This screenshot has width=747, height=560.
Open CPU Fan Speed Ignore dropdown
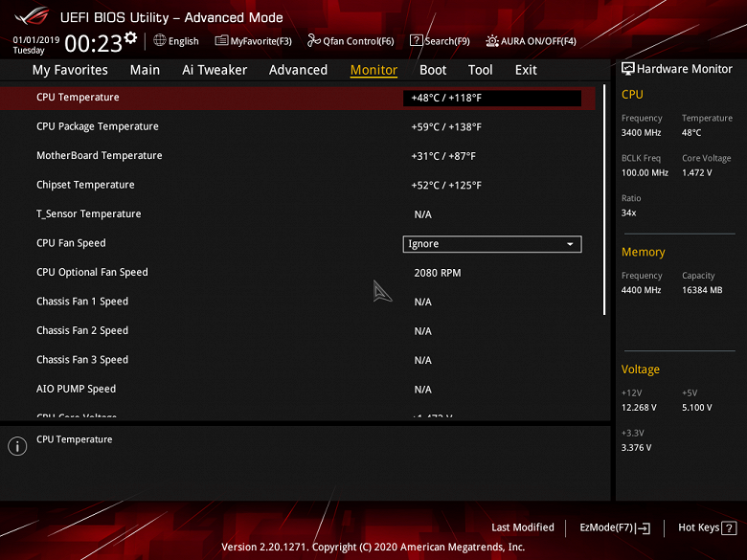click(492, 244)
